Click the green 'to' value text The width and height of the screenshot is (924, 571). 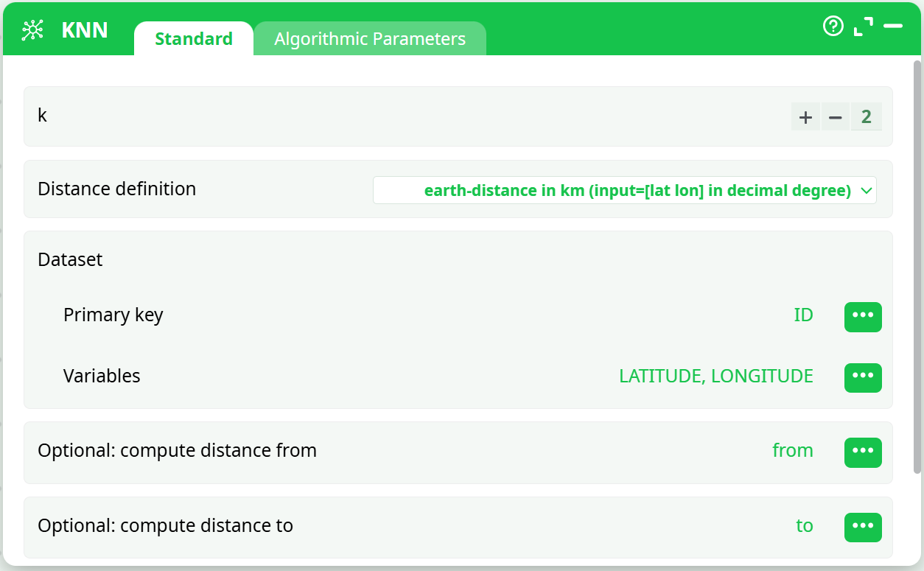(x=804, y=526)
